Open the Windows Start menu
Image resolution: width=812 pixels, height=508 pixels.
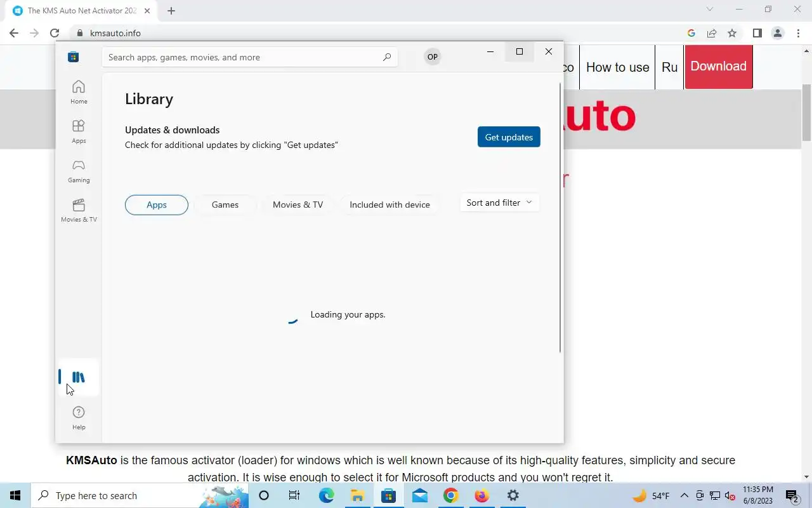coord(15,495)
